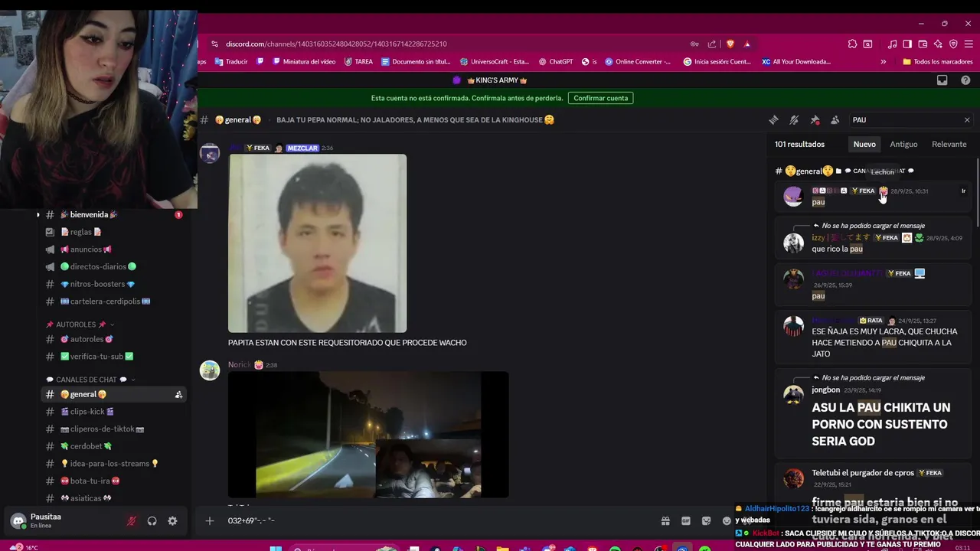Screen dimensions: 980x551
Task: Open the posted portrait photo attachment
Action: [317, 243]
